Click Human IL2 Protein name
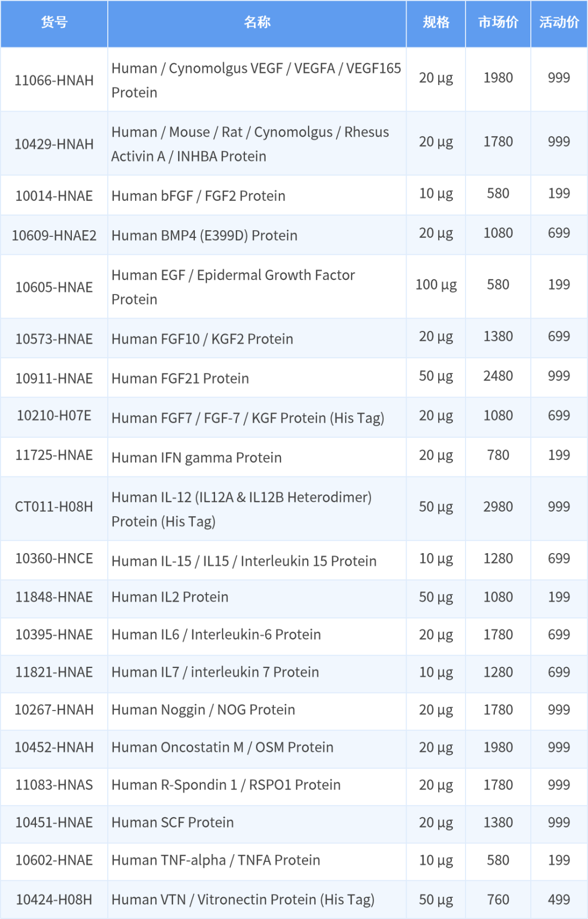The height and width of the screenshot is (919, 588). point(170,597)
